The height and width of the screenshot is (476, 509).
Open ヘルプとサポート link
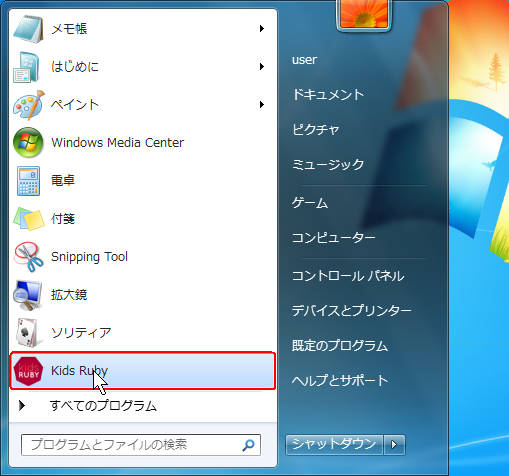(x=340, y=380)
